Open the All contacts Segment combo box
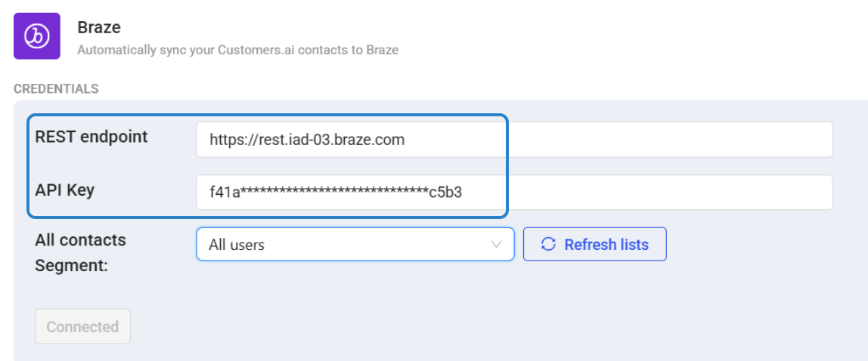Screen dimensions: 868x361 coord(355,245)
